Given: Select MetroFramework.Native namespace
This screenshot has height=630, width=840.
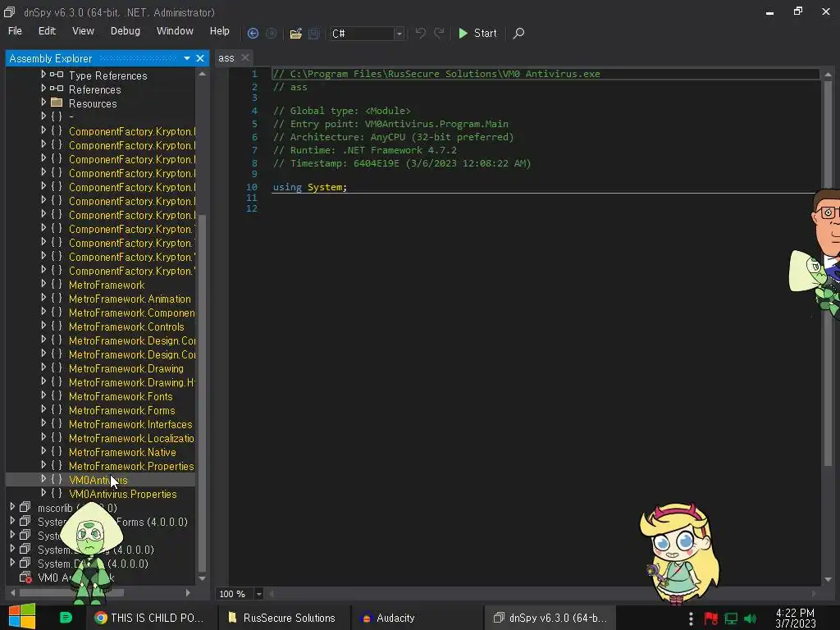Looking at the screenshot, I should point(122,452).
